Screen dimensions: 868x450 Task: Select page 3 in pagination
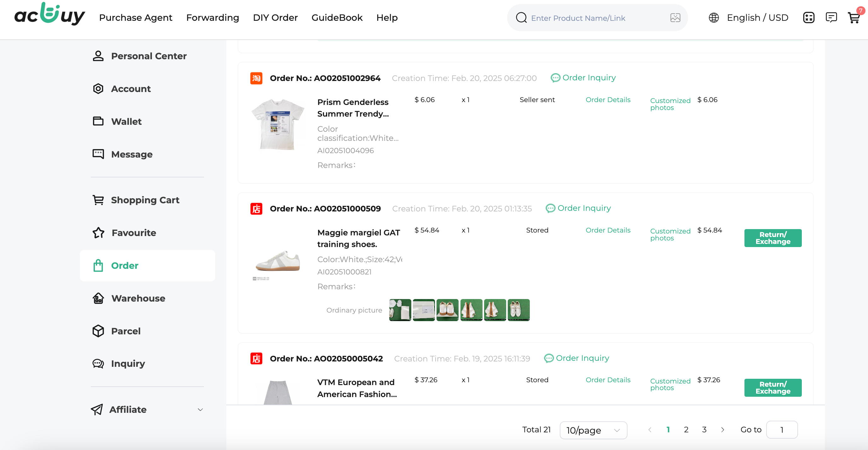coord(704,430)
